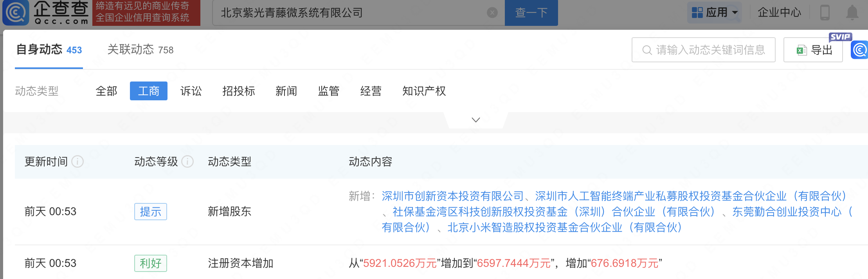The height and width of the screenshot is (279, 868).
Task: Select 工商 dynamic type filter
Action: [149, 91]
